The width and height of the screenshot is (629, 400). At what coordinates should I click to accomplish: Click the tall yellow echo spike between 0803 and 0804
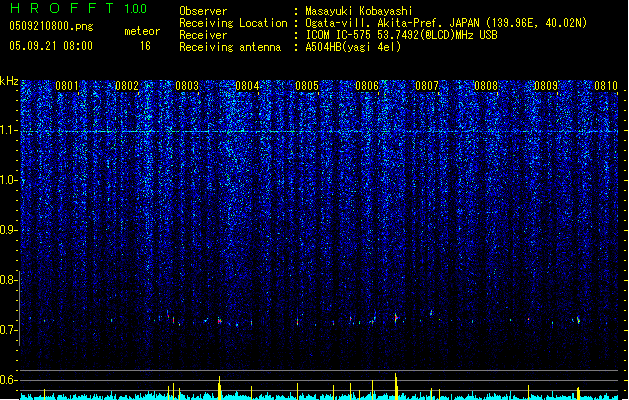219,388
